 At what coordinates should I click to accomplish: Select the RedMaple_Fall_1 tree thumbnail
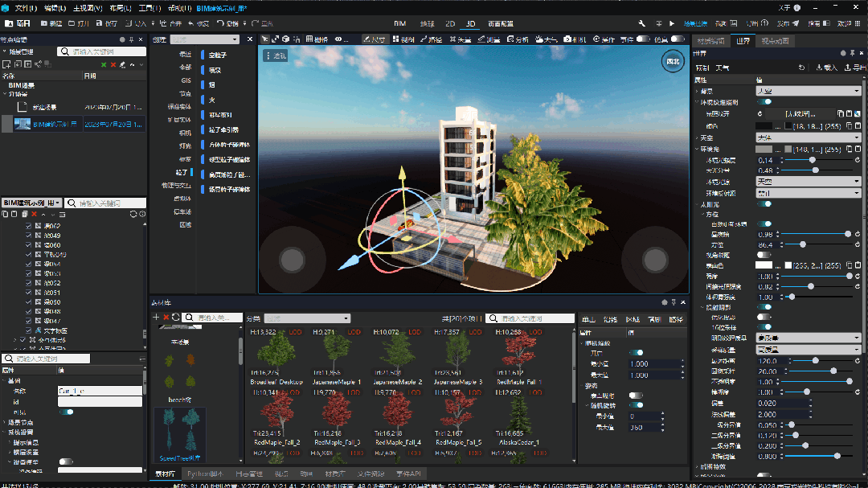(519, 354)
